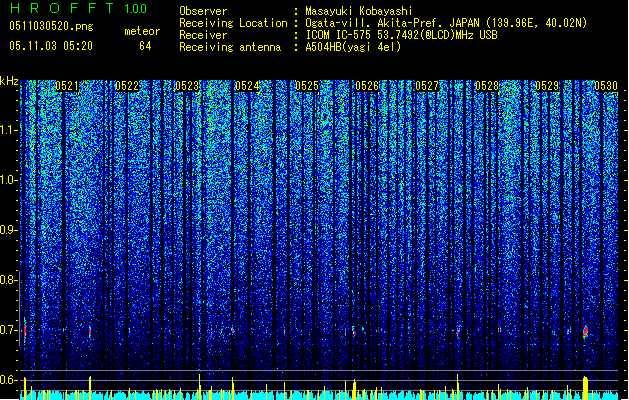Click the 0523 time marker

[x=187, y=86]
